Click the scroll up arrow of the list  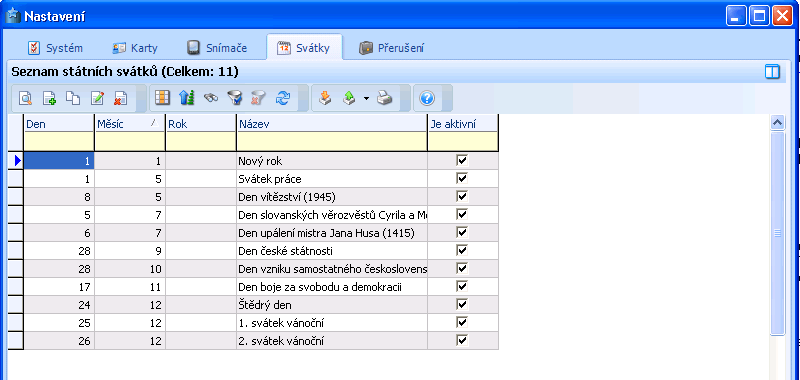(778, 122)
